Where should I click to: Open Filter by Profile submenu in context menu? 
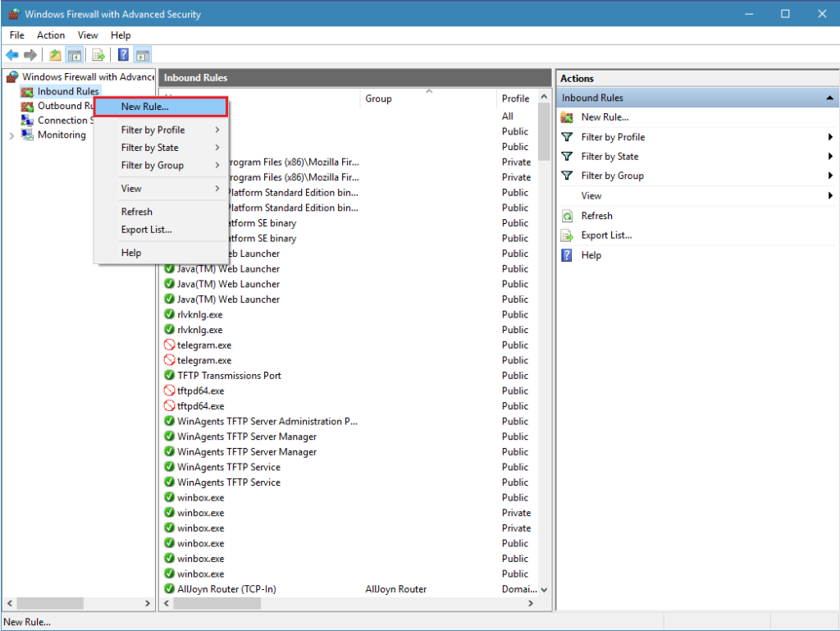pos(160,130)
